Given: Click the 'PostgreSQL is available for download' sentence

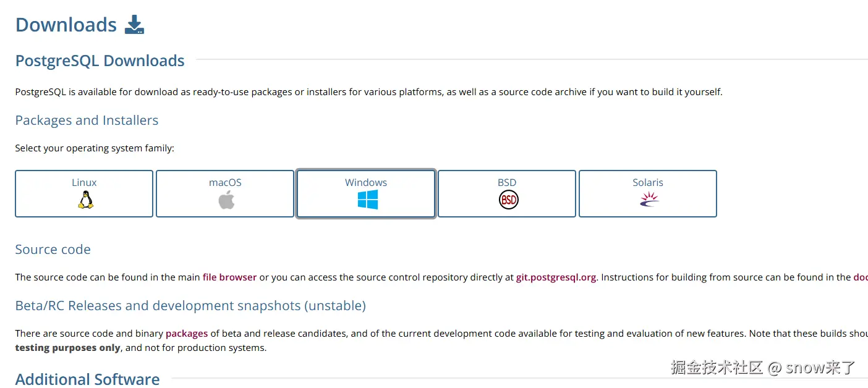Looking at the screenshot, I should [x=369, y=92].
